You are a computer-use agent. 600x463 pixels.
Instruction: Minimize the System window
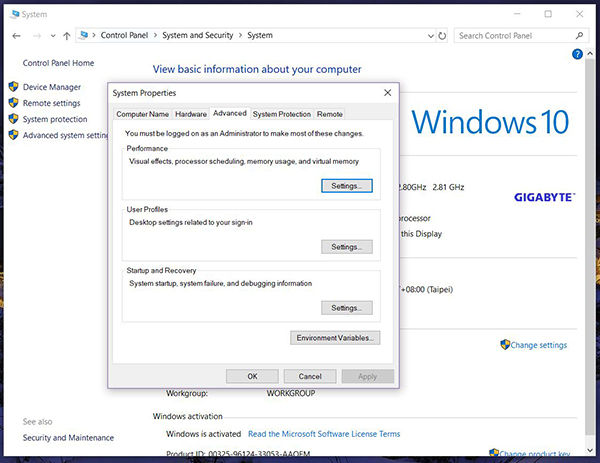(x=517, y=14)
